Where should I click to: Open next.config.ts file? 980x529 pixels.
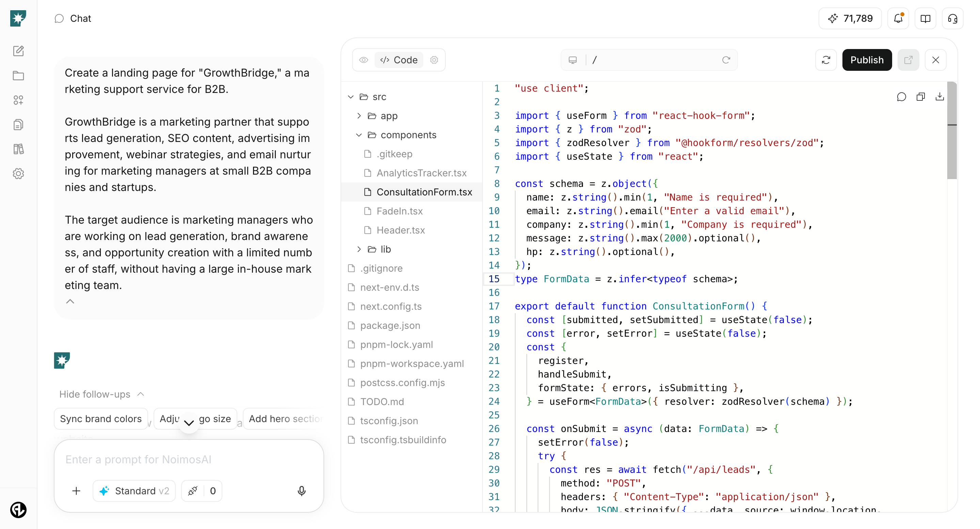pyautogui.click(x=412, y=306)
